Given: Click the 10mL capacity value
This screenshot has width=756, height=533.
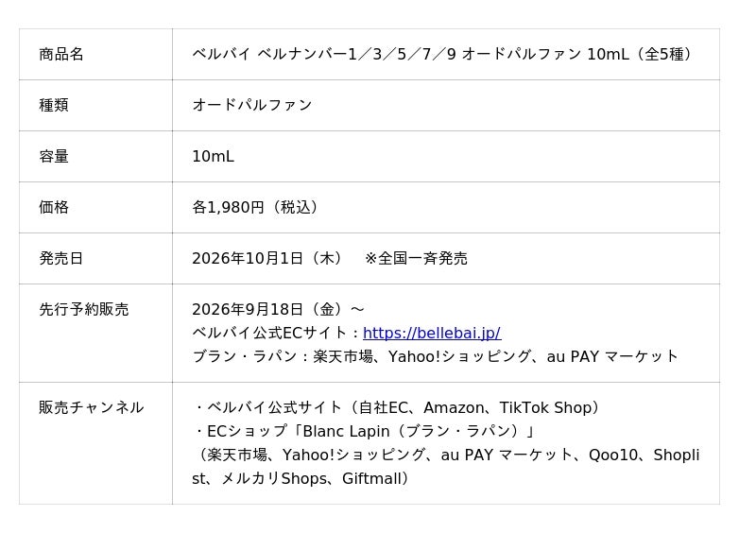Looking at the screenshot, I should click(214, 156).
